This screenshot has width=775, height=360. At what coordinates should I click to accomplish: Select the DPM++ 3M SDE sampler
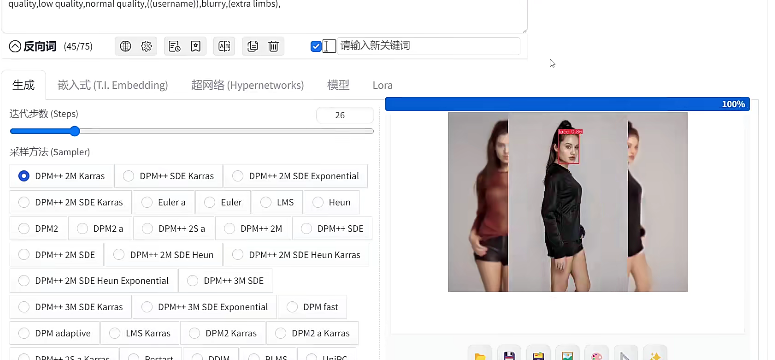tap(225, 280)
